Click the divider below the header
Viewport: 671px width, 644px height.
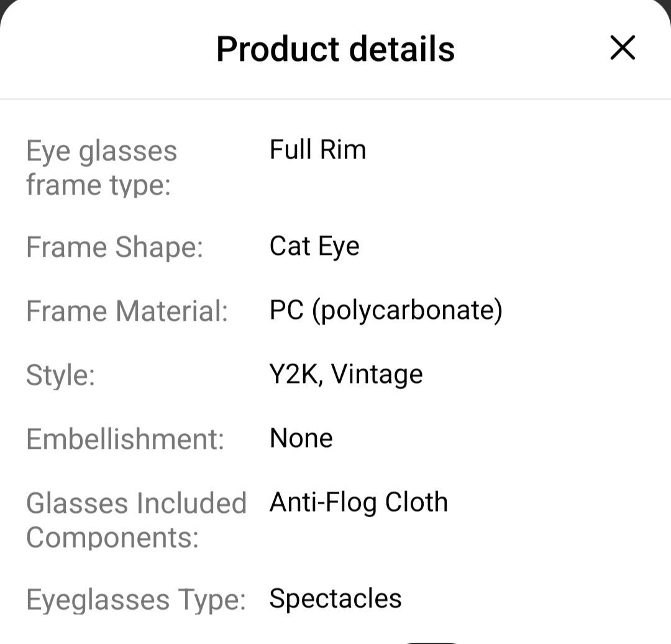coord(335,96)
